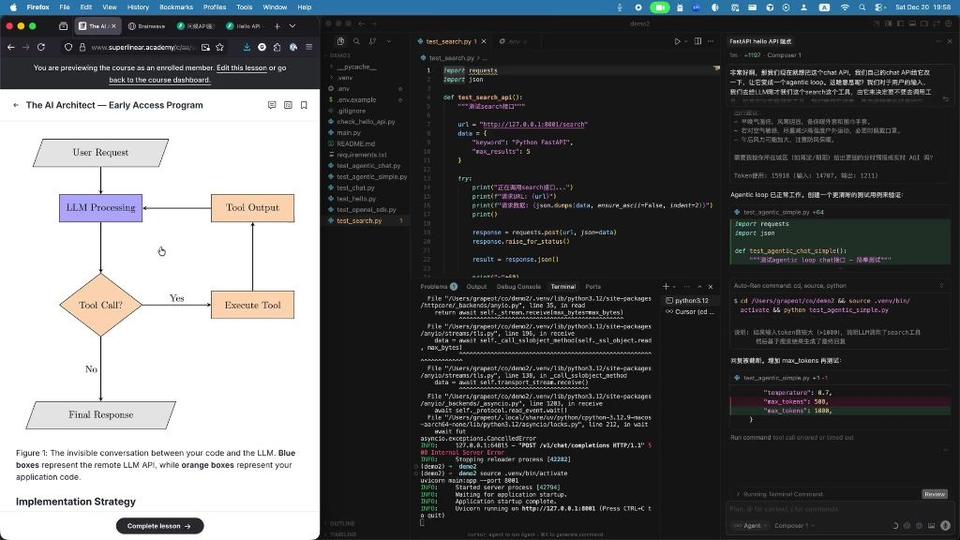Switch to the Debug Console tab

point(518,287)
